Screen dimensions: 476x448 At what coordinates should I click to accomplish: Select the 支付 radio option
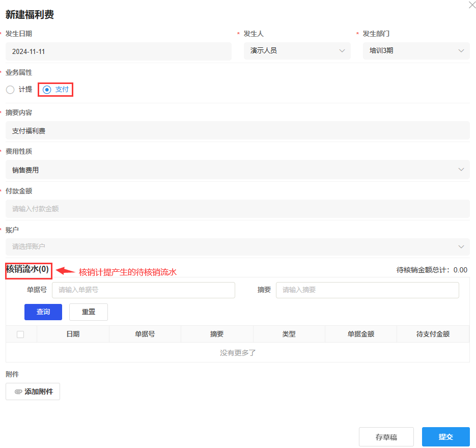[47, 90]
